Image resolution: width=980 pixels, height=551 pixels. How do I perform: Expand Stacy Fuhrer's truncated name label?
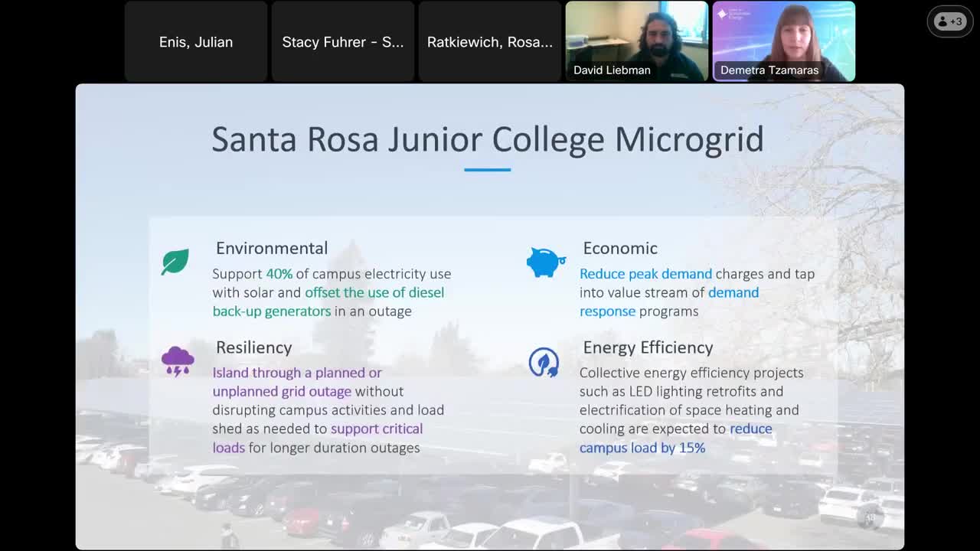pos(342,41)
